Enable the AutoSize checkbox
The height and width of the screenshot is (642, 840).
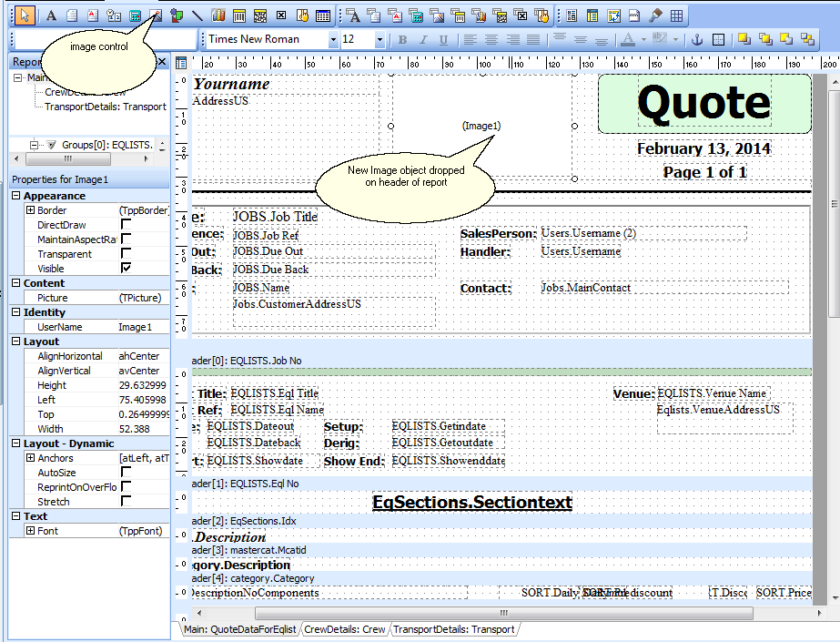tap(126, 473)
